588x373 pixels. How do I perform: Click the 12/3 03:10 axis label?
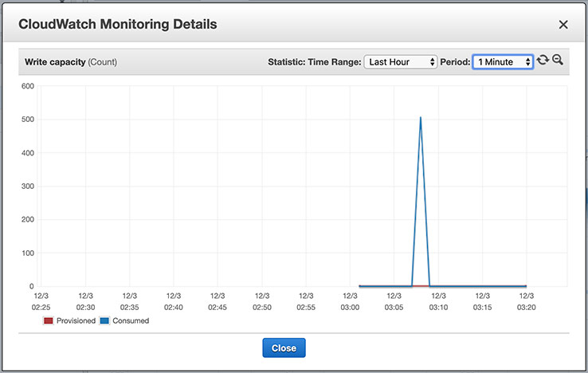(438, 302)
